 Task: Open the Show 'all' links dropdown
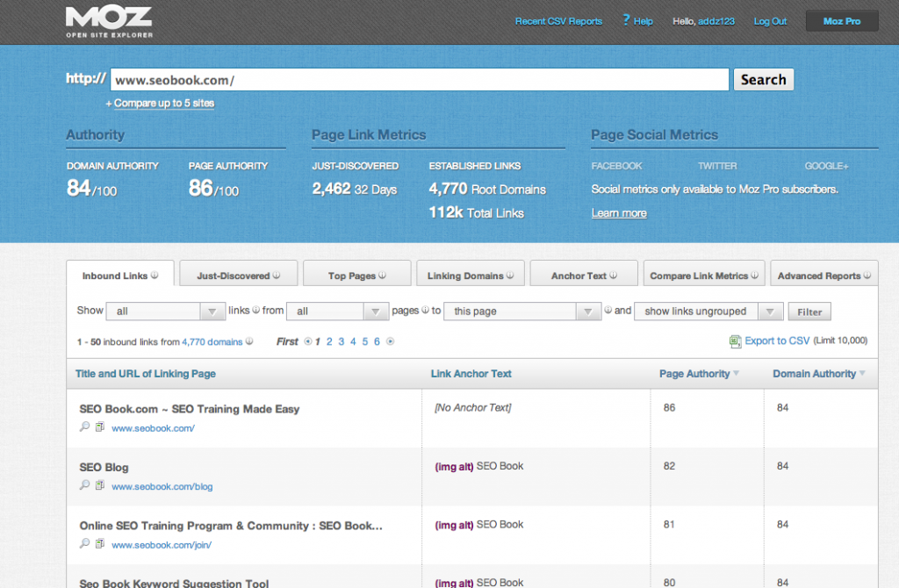point(166,312)
